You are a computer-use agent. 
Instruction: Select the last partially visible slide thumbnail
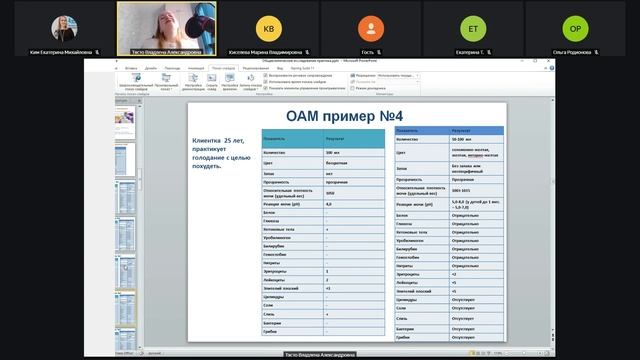pyautogui.click(x=125, y=339)
